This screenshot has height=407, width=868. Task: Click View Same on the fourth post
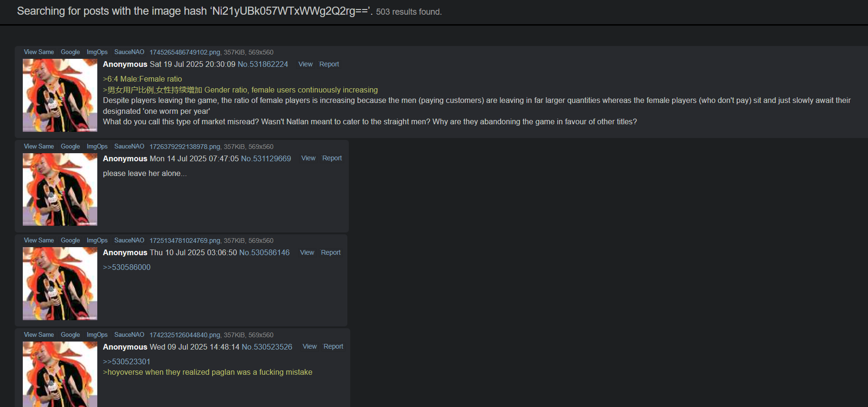[39, 335]
